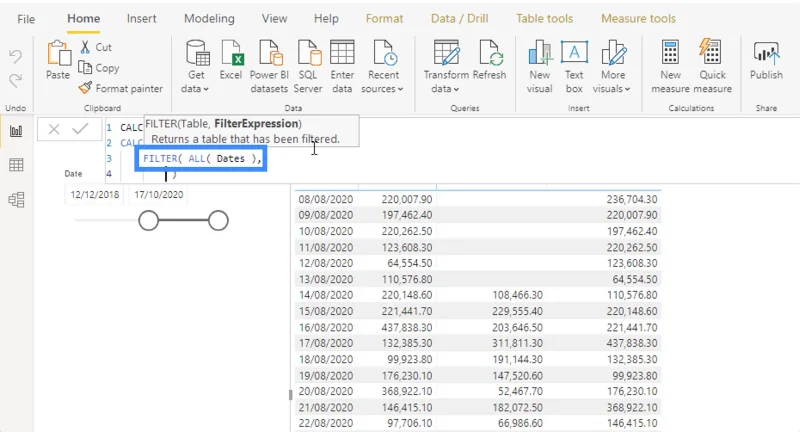
Task: Open the Measure tools tab
Action: point(638,19)
